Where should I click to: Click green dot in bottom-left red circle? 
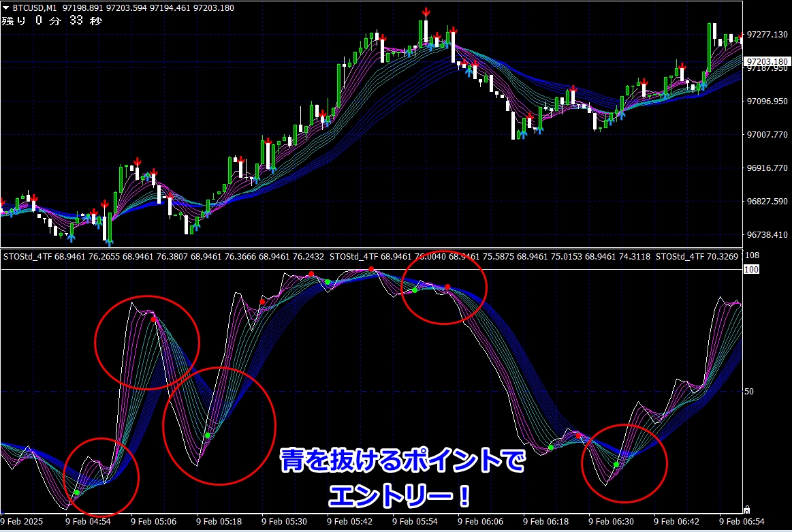pyautogui.click(x=77, y=492)
